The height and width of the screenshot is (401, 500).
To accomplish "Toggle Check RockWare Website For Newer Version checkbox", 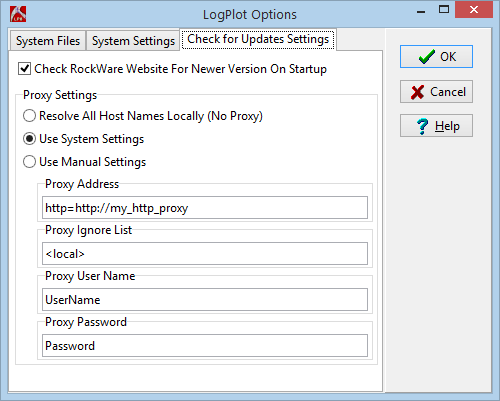I will coord(24,69).
